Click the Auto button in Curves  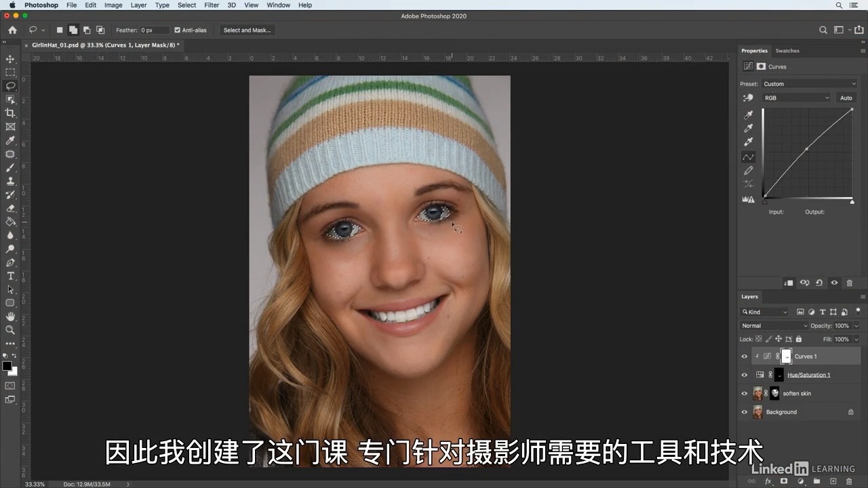(846, 98)
